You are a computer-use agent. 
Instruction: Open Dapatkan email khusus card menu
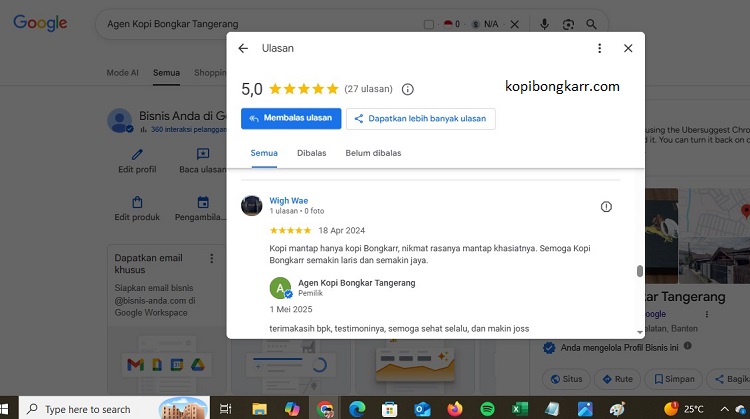coord(211,258)
